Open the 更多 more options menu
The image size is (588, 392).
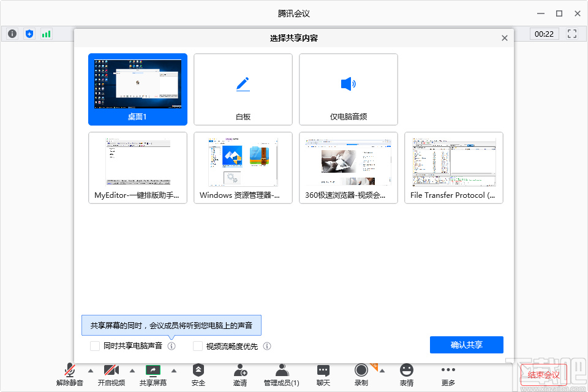pos(448,375)
